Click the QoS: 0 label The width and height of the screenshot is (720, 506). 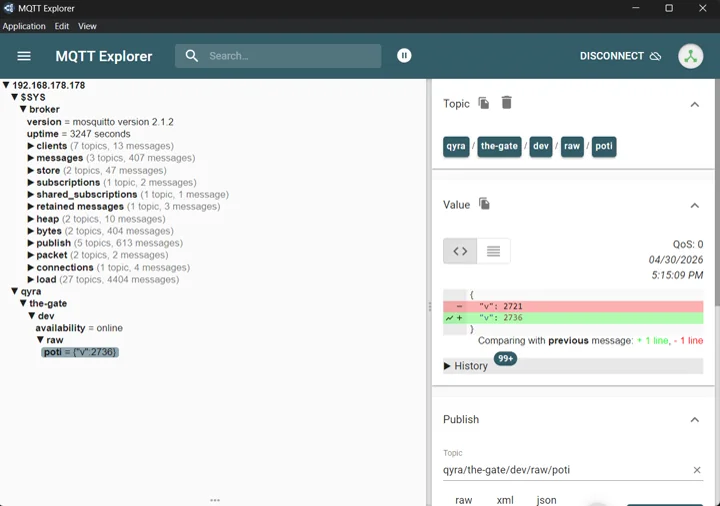[x=688, y=244]
